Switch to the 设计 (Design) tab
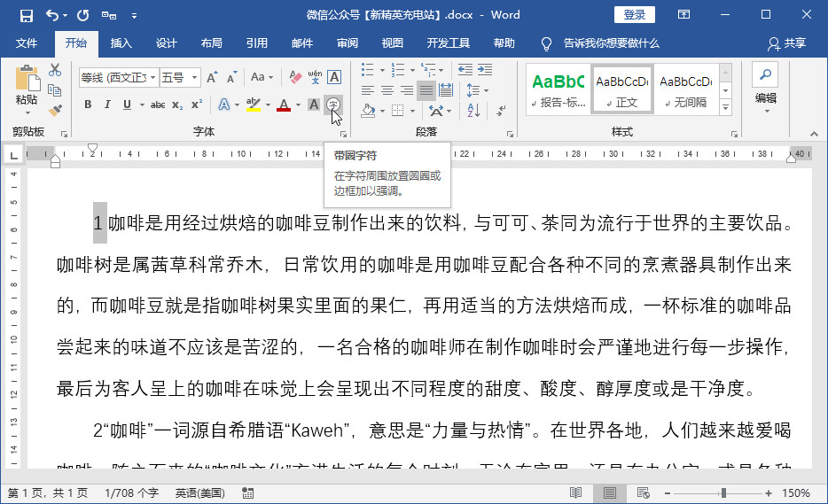The height and width of the screenshot is (504, 828). tap(167, 43)
